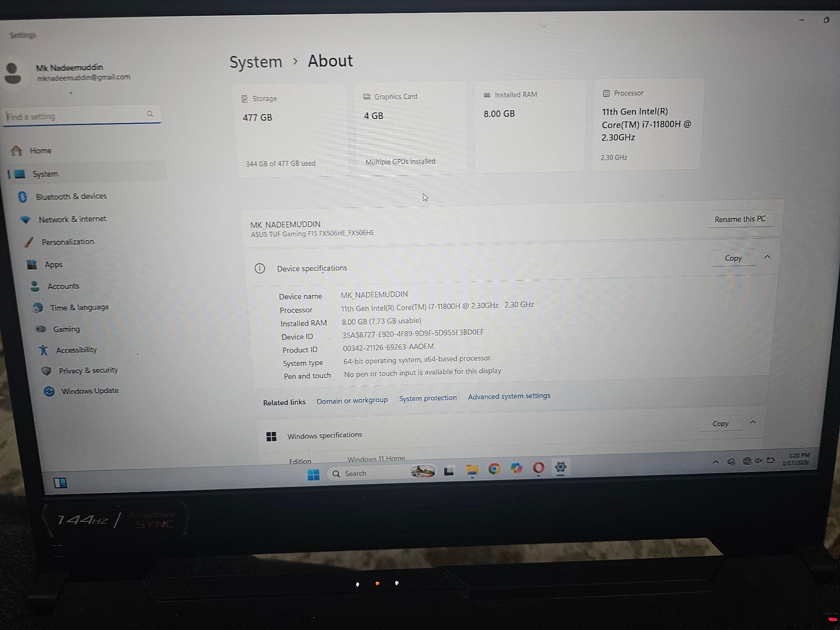Click the magnifier icon in Find a setting

(x=150, y=114)
